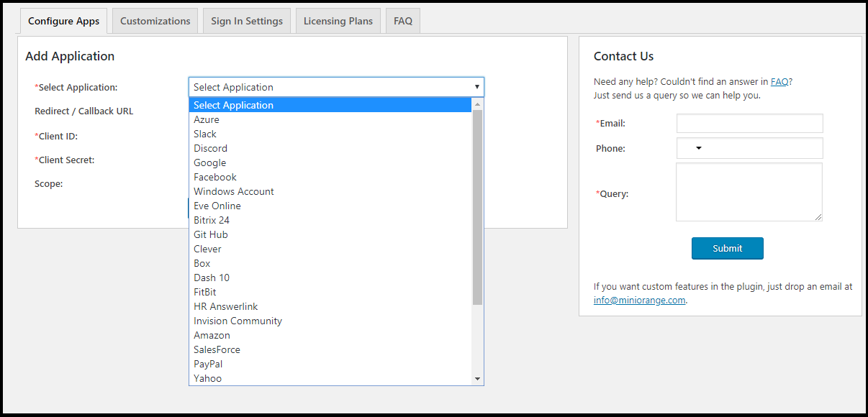Screen dimensions: 868x417
Task: Focus the Email input field
Action: click(749, 123)
